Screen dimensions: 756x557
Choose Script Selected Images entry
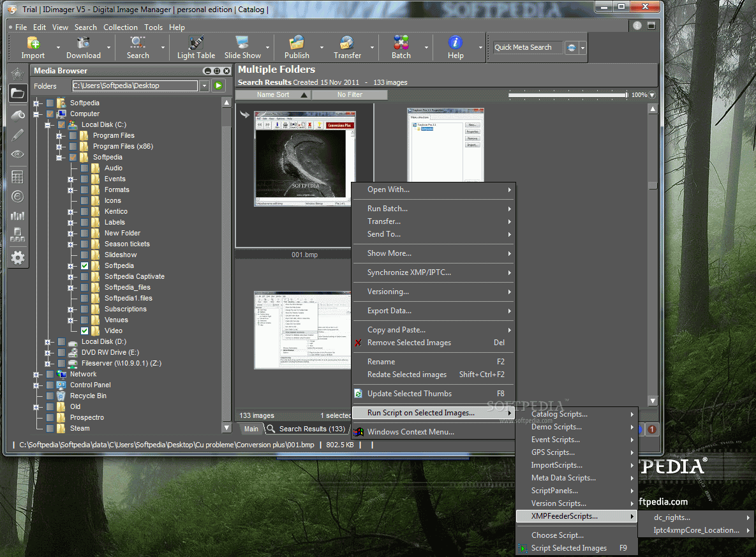tap(577, 548)
